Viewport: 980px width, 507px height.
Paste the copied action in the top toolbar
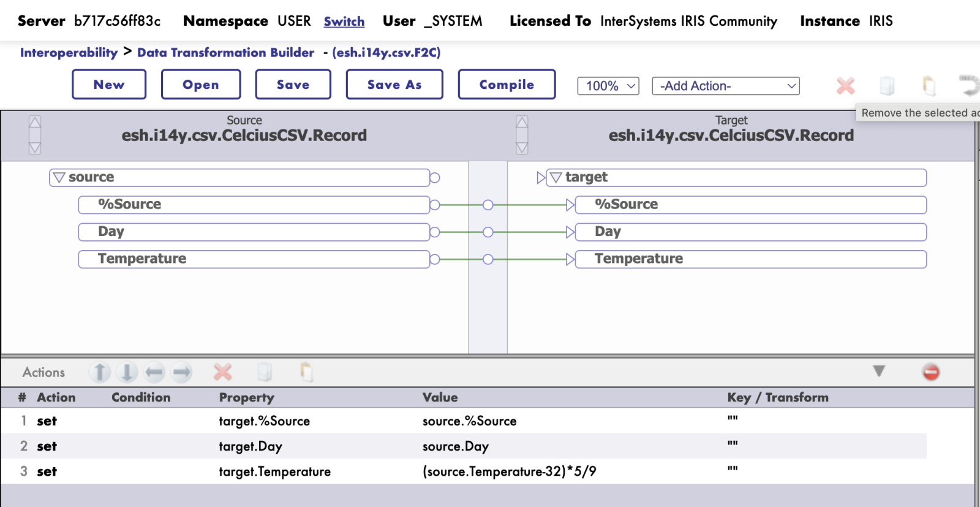pyautogui.click(x=929, y=86)
